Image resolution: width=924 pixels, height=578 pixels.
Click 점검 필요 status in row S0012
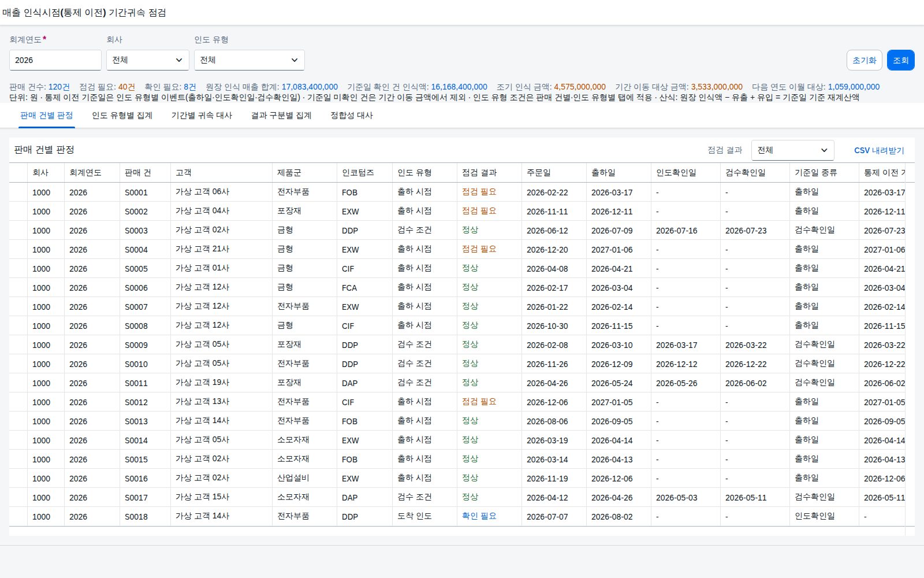pos(479,402)
